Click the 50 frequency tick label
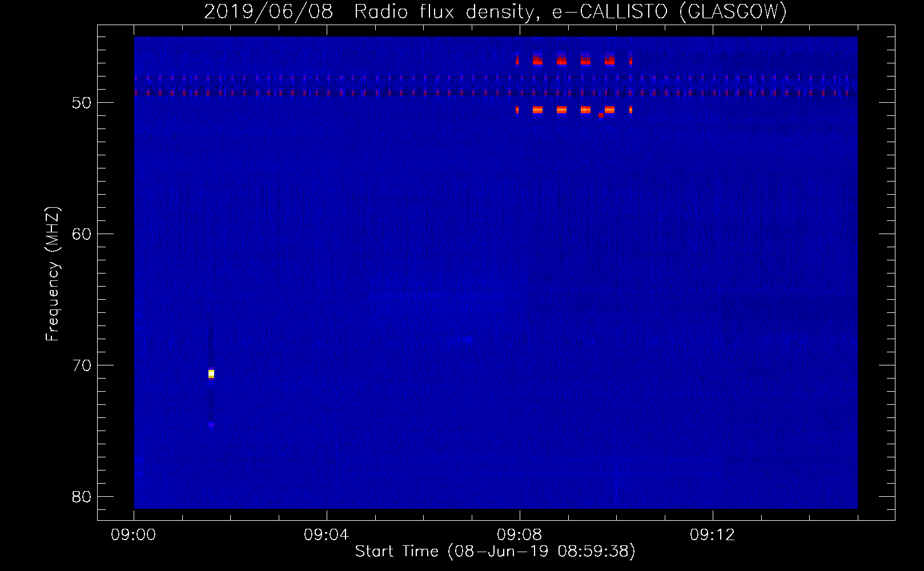The width and height of the screenshot is (924, 571). (82, 103)
